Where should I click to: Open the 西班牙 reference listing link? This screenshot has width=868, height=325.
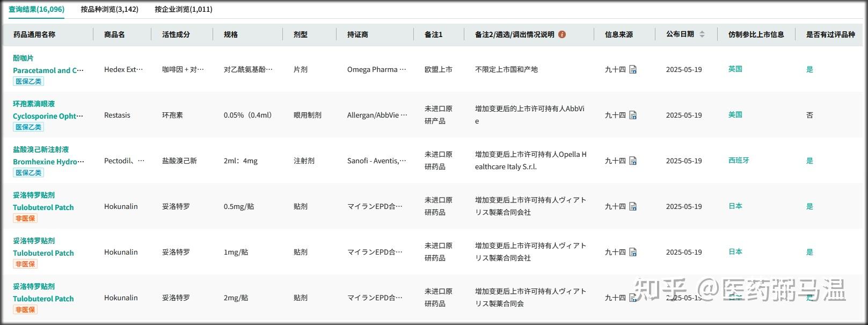click(738, 161)
